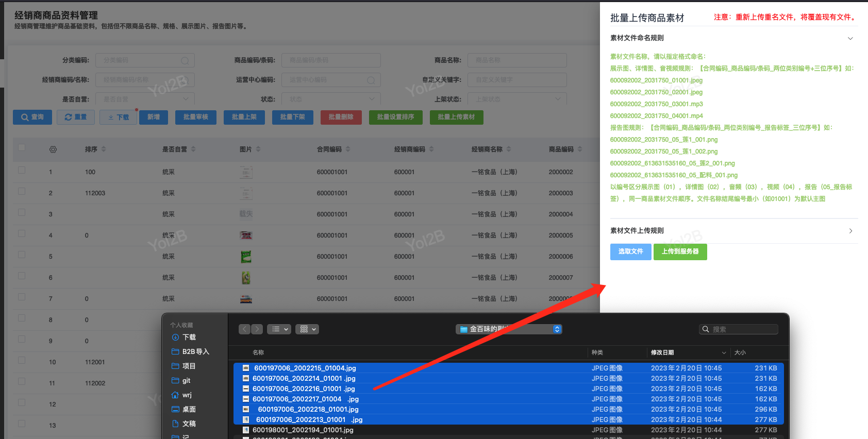Viewport: 868px width, 439px height.
Task: Open the 文稿 documents folder in sidebar
Action: [x=184, y=424]
